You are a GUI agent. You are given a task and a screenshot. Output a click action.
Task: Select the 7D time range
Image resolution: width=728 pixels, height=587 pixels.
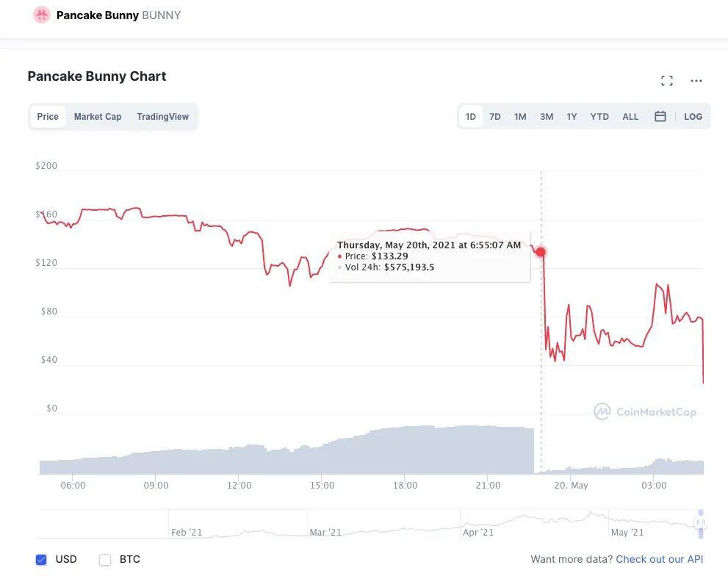pos(495,117)
